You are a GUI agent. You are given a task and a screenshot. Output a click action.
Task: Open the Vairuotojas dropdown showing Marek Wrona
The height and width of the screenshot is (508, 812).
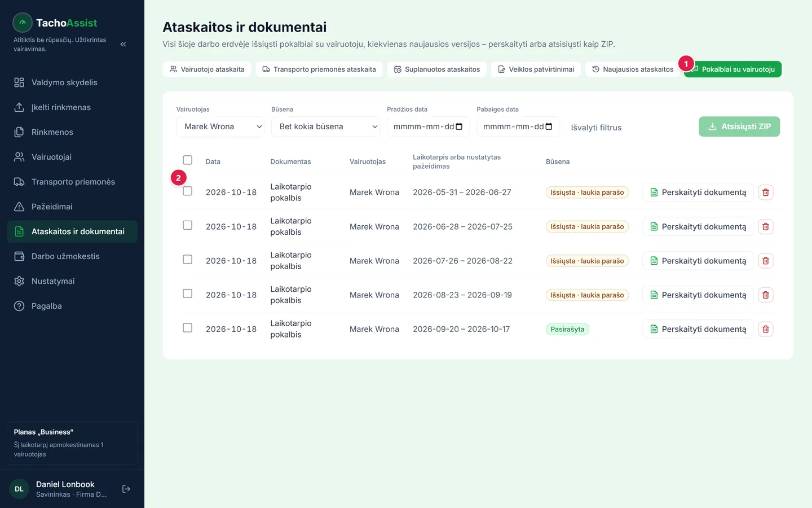(220, 126)
